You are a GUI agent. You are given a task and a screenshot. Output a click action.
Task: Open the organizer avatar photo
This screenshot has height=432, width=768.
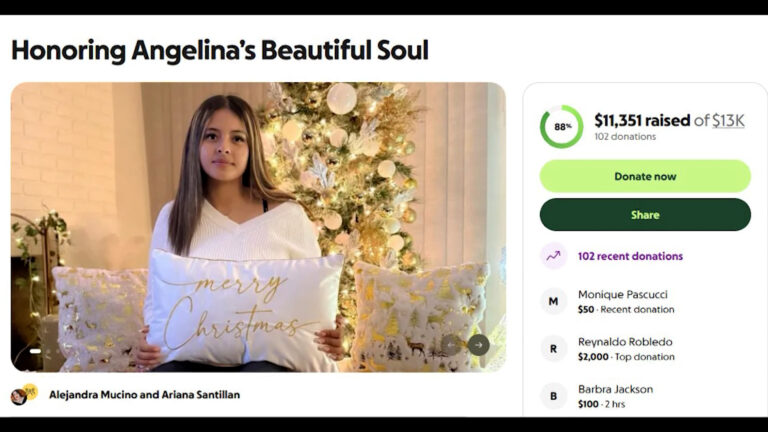pyautogui.click(x=20, y=396)
